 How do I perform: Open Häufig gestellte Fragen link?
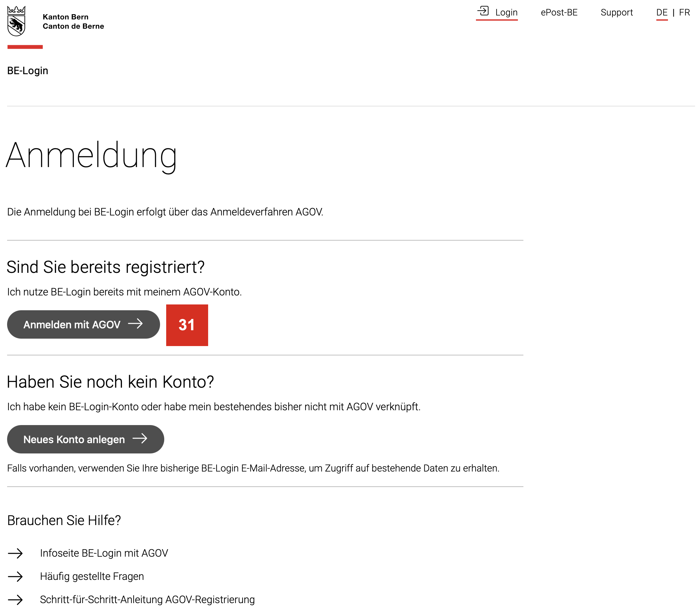coord(92,576)
